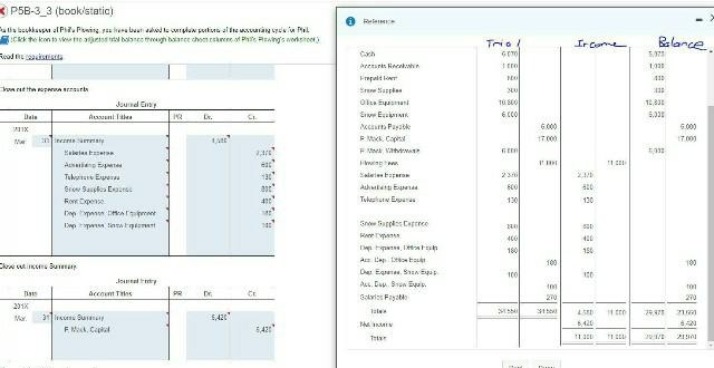Click the credit field for Snow Supplies Expense

(x=252, y=189)
